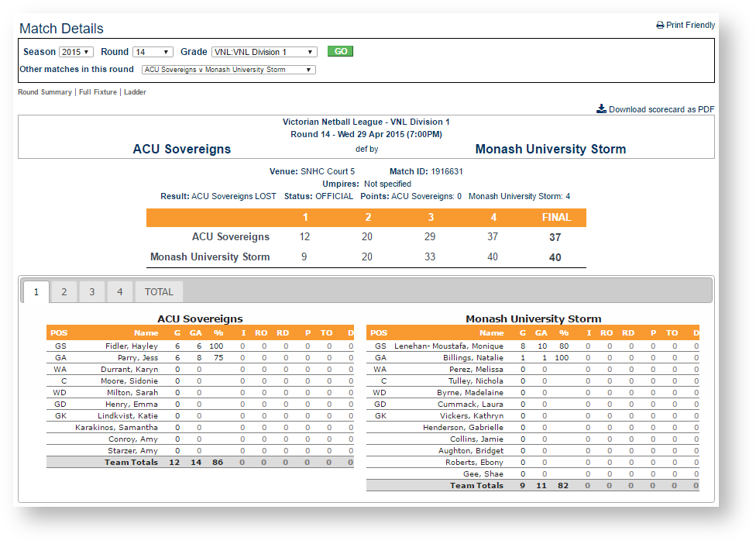Screen dimensions: 756x544
Task: Click the Umpires Not specified text
Action: (366, 184)
